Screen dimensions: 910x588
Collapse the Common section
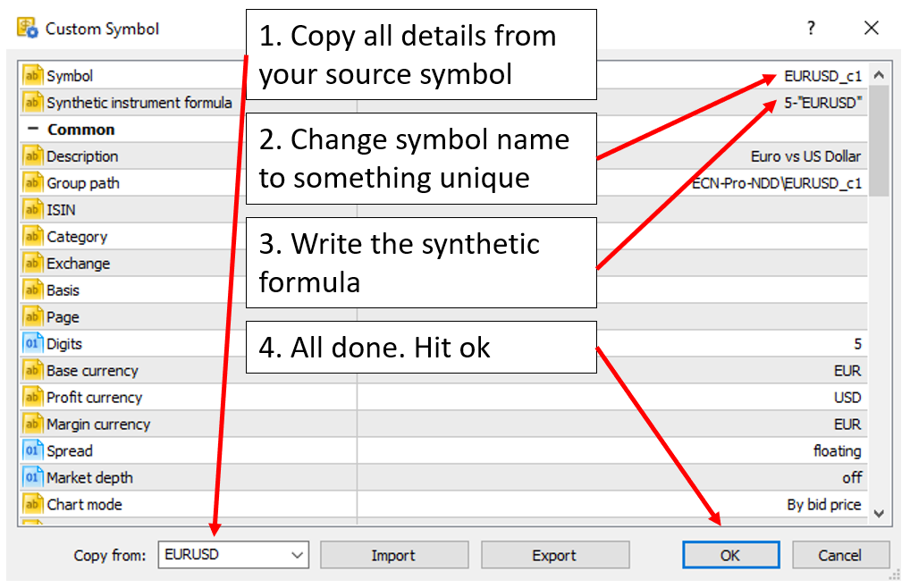(x=33, y=129)
